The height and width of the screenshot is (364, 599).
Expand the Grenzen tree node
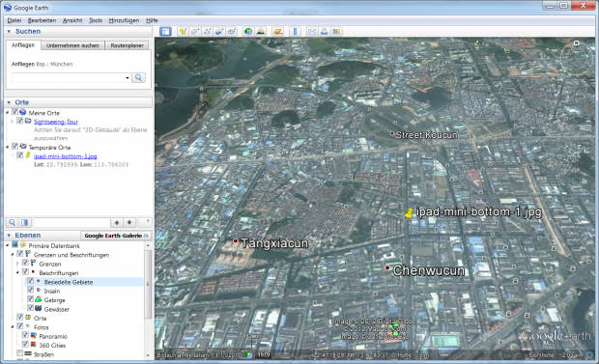[x=17, y=264]
